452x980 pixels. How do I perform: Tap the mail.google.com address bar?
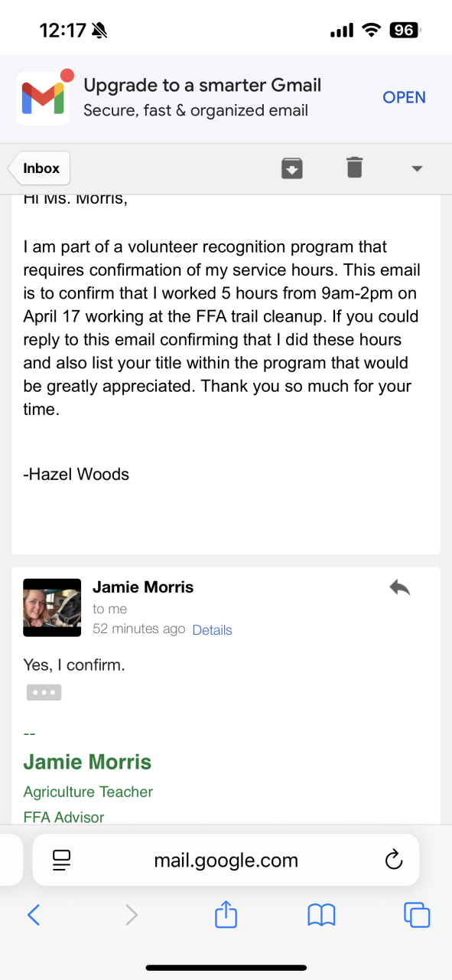[x=226, y=860]
